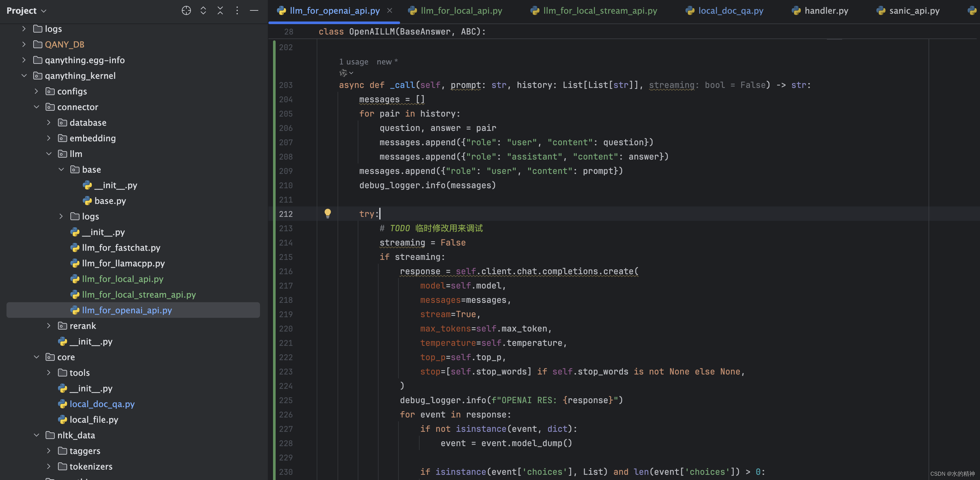Collapse the qanything_kernel folder
Screen dimensions: 980x480
tap(23, 76)
